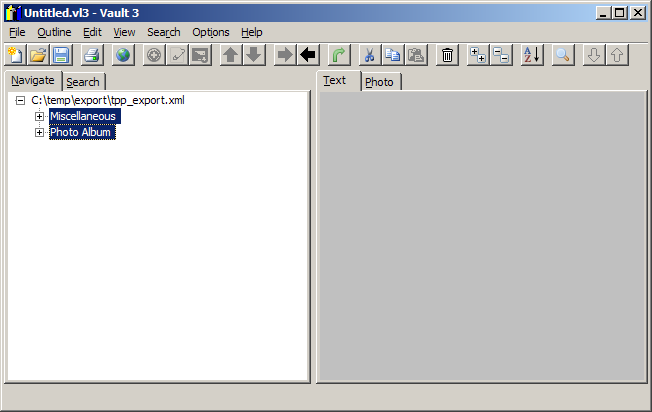Open the Options menu
The image size is (652, 412).
[210, 32]
